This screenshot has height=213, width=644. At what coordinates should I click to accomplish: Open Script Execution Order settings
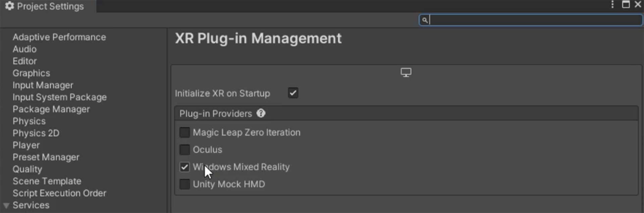pos(59,193)
